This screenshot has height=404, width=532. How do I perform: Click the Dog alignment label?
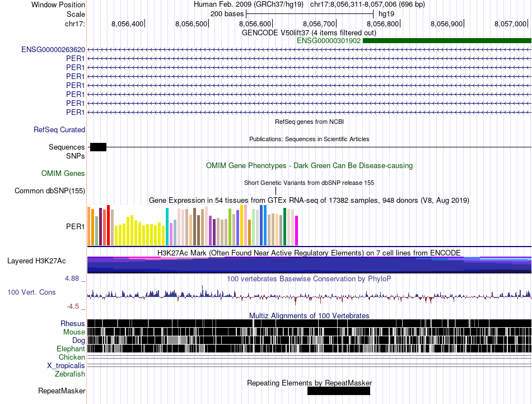pyautogui.click(x=78, y=341)
